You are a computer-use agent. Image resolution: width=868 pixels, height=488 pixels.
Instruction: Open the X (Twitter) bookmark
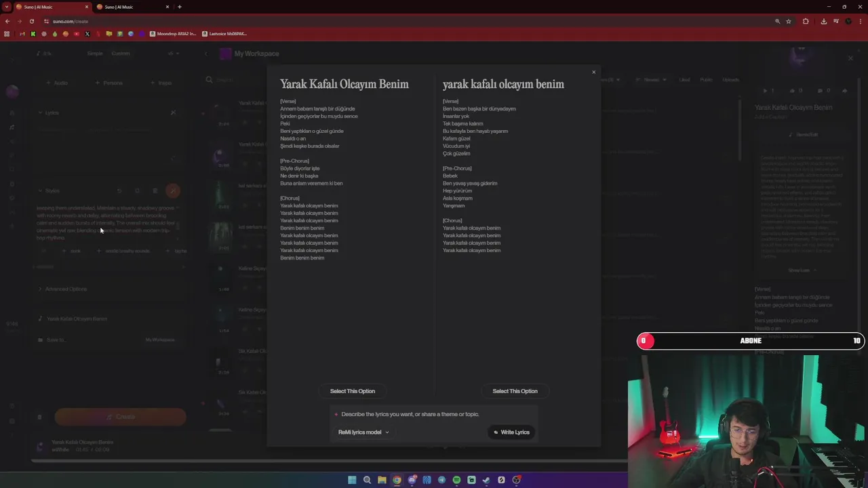[x=87, y=34]
